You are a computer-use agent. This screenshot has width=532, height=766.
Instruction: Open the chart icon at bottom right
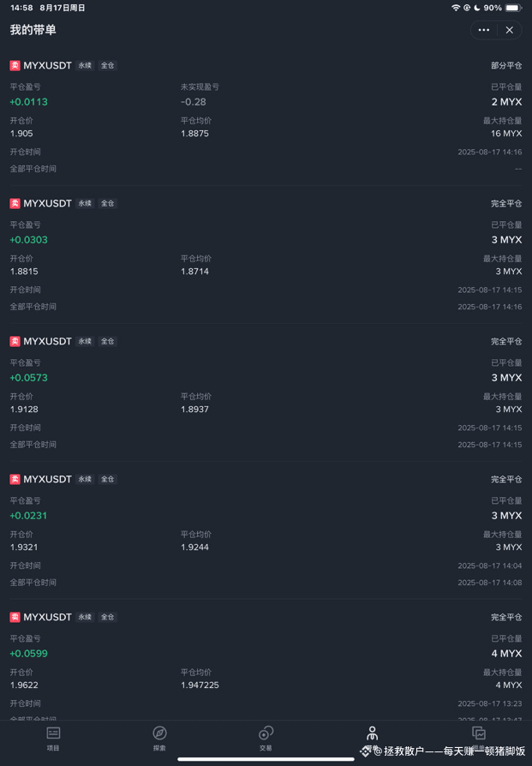pyautogui.click(x=479, y=733)
